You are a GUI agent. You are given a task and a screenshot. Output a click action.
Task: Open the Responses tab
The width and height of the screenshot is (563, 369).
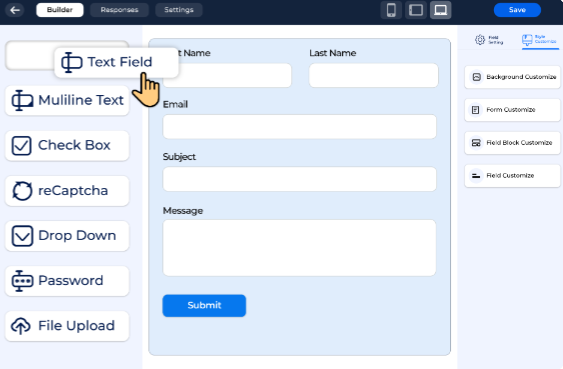point(119,10)
